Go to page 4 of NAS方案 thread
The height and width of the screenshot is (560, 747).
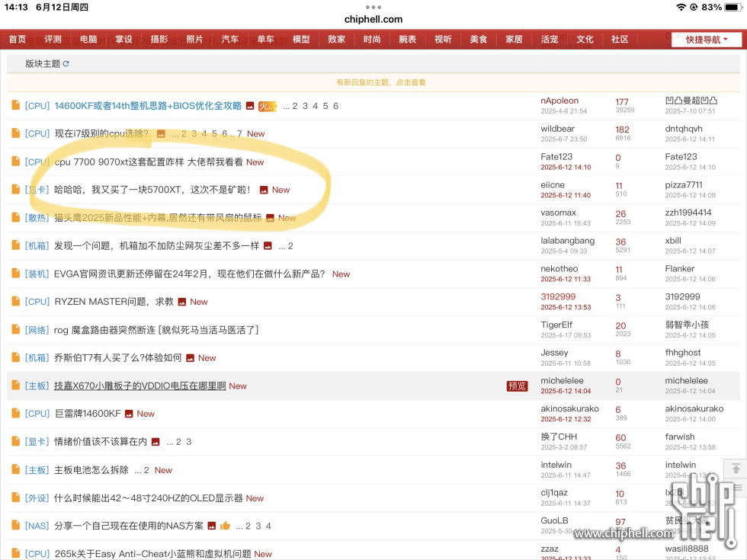tap(268, 526)
